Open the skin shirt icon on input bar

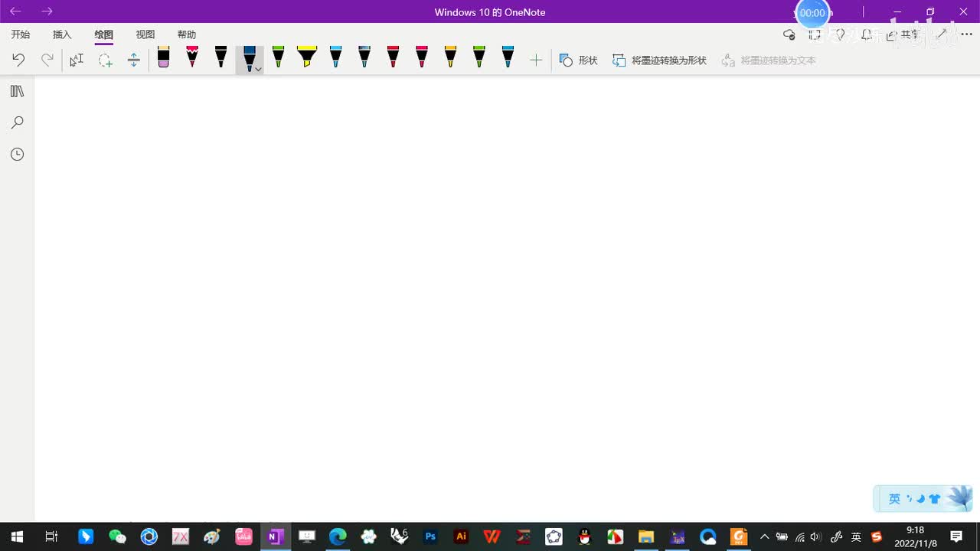click(935, 499)
